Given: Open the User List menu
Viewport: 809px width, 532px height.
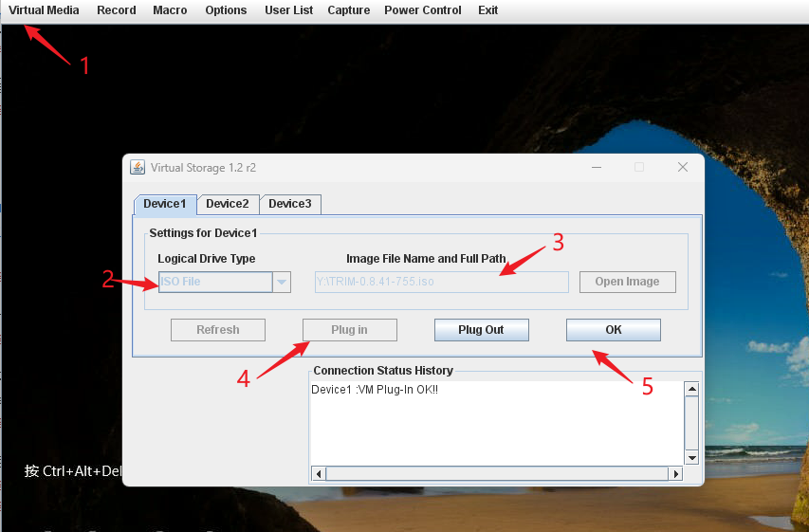Looking at the screenshot, I should tap(289, 10).
